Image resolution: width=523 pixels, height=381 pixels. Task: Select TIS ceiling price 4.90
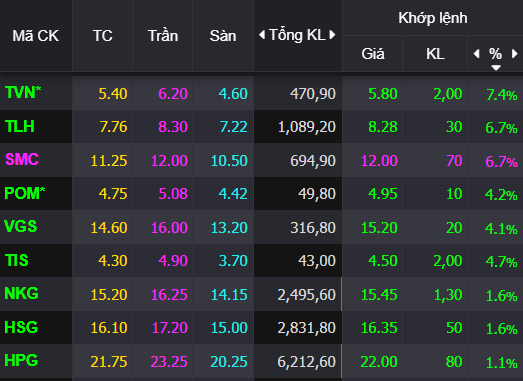pyautogui.click(x=173, y=261)
